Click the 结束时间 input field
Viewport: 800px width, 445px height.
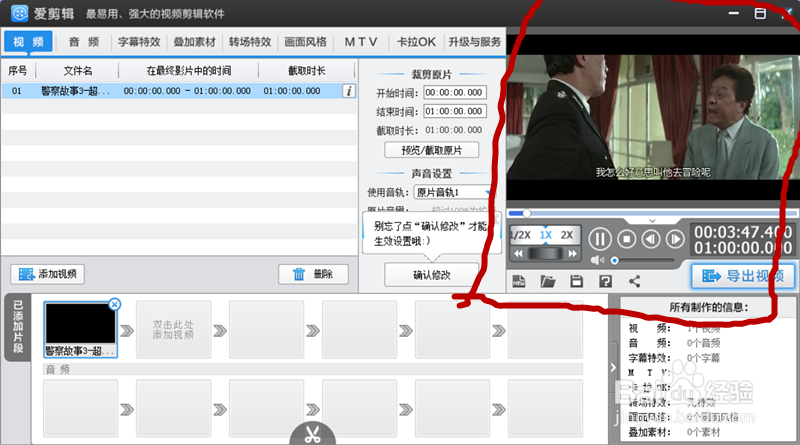coord(455,111)
